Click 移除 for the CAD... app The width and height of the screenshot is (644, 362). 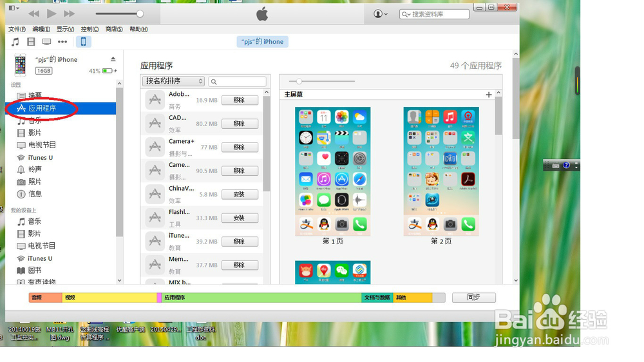[240, 124]
